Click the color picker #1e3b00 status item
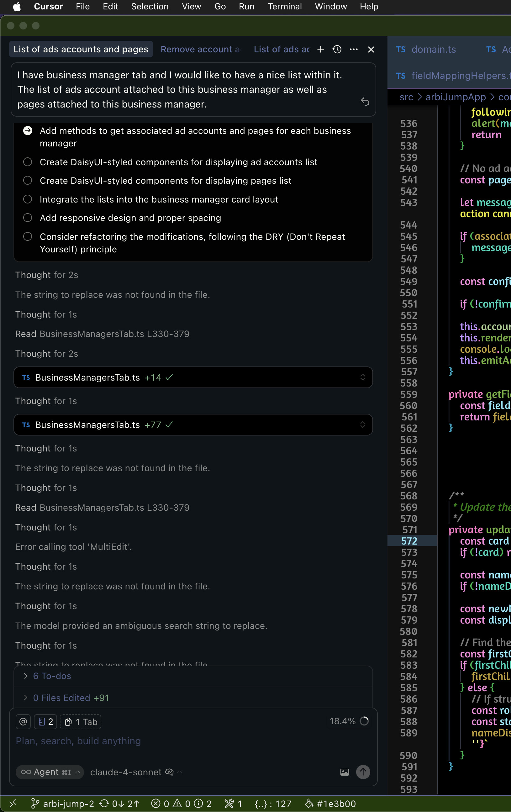Image resolution: width=511 pixels, height=812 pixels. click(x=330, y=804)
